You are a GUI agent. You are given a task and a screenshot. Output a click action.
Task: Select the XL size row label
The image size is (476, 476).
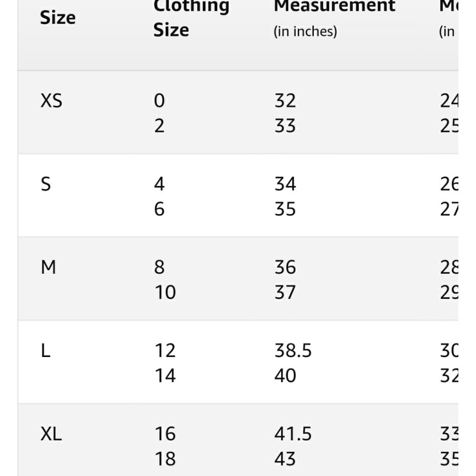51,434
